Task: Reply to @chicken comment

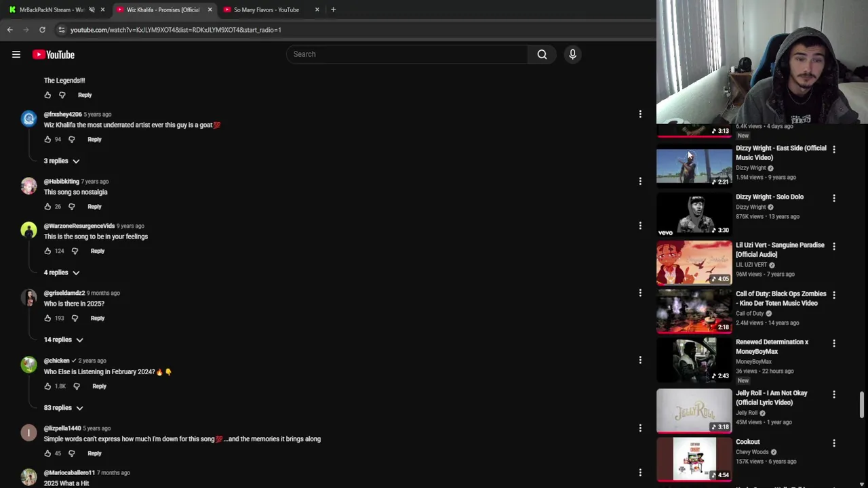Action: click(99, 386)
